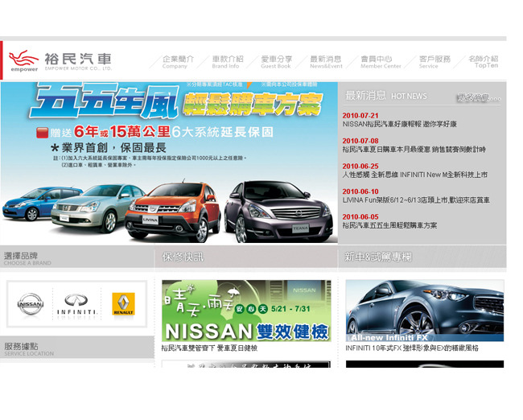Image resolution: width=523 pixels, height=420 pixels.
Task: Open the 企業簡介 Company menu
Action: click(178, 62)
